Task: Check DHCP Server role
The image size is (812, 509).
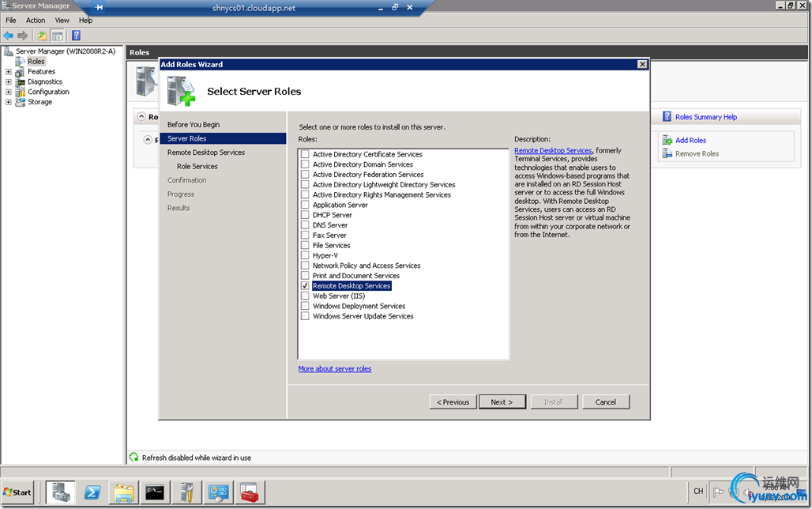Action: point(305,215)
